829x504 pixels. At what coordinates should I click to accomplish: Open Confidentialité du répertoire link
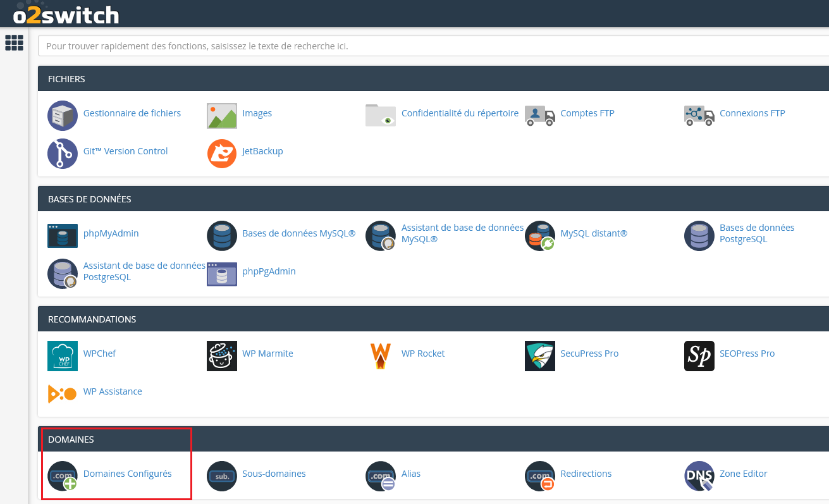[460, 113]
